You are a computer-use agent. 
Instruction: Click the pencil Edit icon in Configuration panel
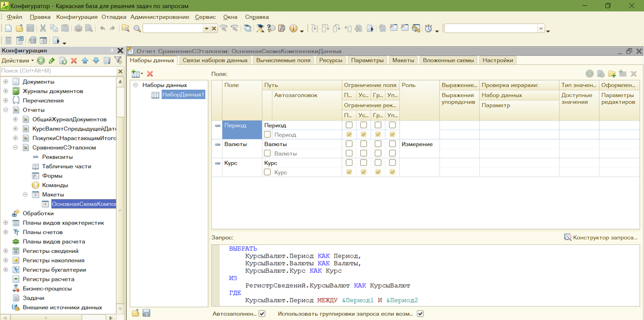pyautogui.click(x=52, y=61)
